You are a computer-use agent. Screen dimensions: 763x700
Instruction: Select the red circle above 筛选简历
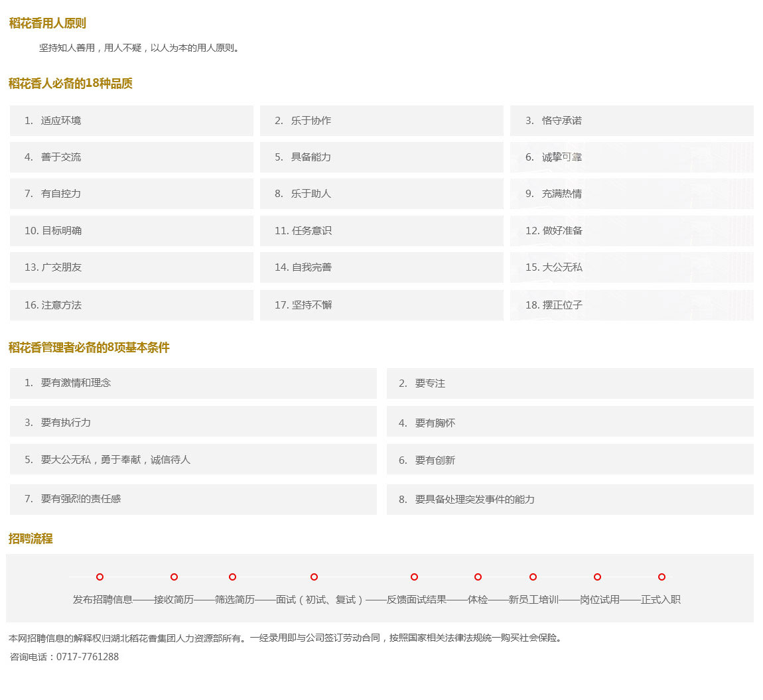click(232, 577)
